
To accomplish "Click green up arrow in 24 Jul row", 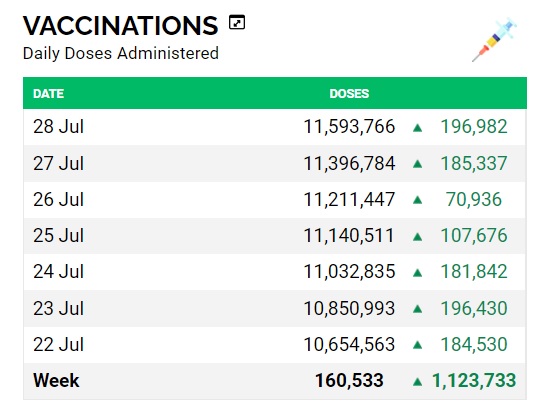I will click(418, 273).
